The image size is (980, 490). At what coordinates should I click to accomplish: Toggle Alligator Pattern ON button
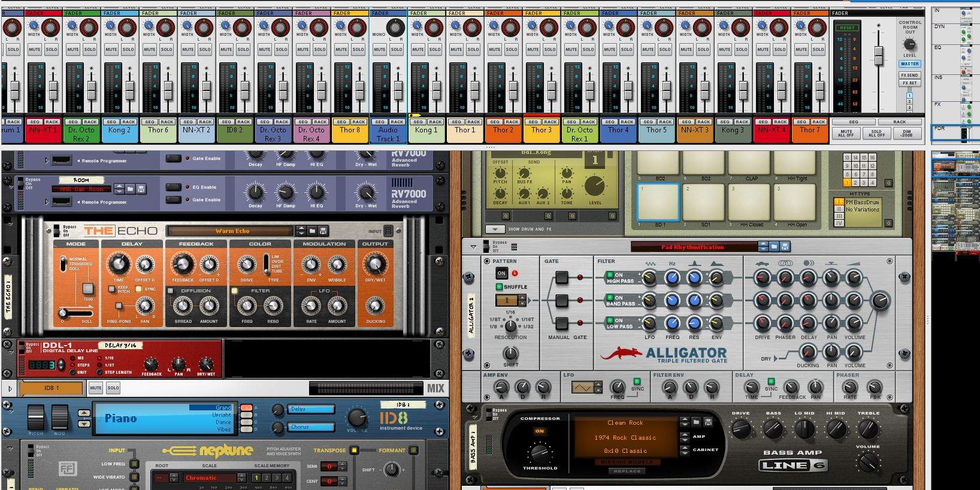point(502,273)
